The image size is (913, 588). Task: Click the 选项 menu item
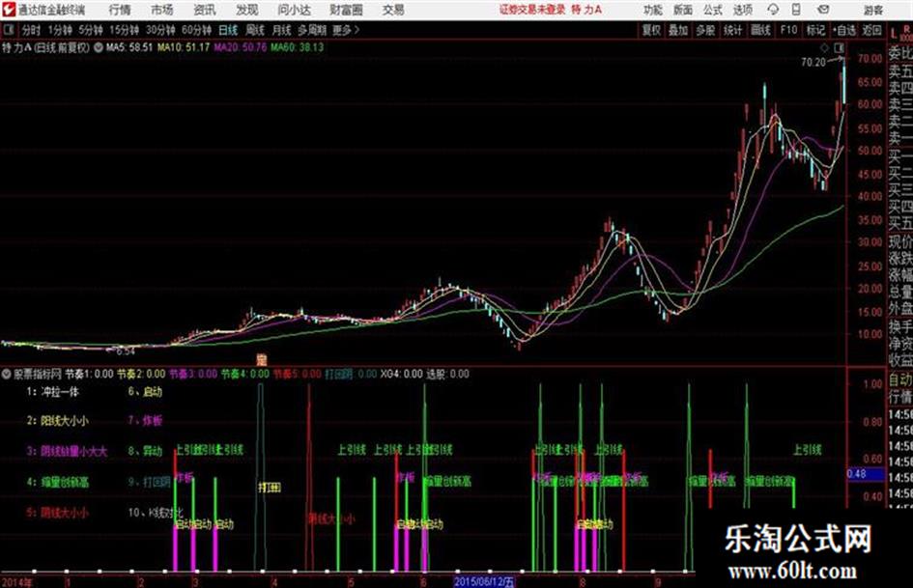click(x=742, y=10)
